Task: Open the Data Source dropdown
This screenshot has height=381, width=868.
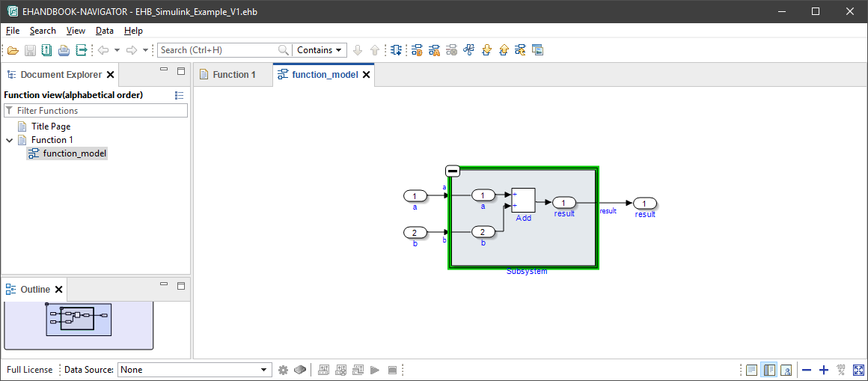Action: point(195,370)
